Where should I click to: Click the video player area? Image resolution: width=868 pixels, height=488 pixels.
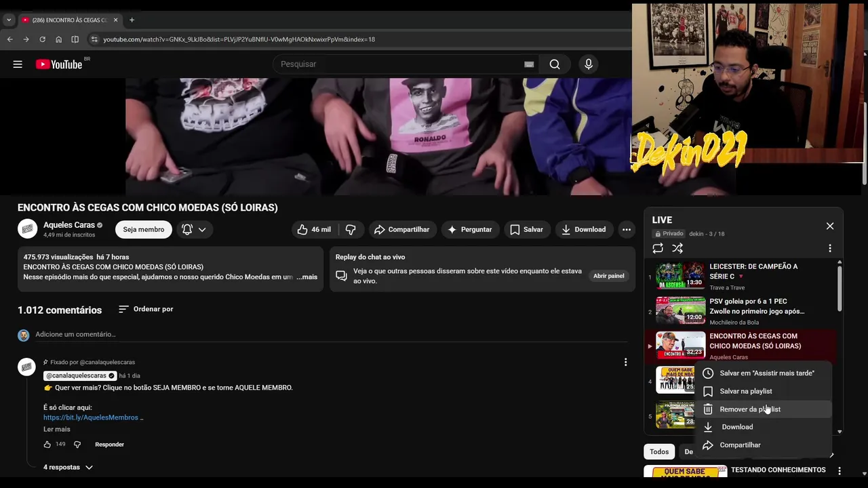tap(378, 136)
